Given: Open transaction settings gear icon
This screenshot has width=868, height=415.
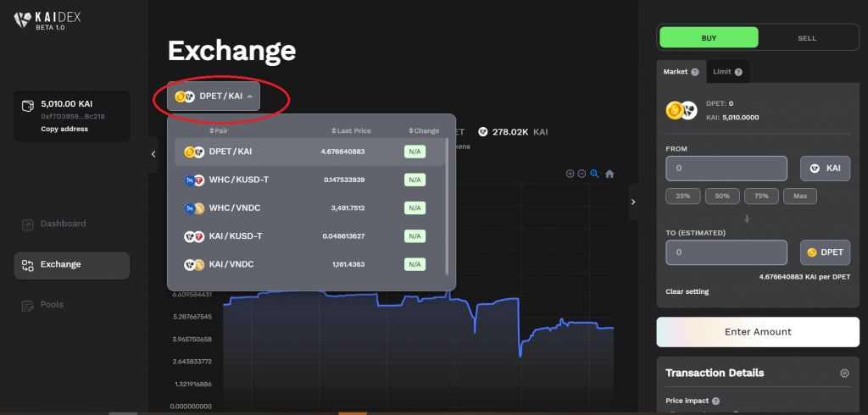Looking at the screenshot, I should click(x=843, y=373).
